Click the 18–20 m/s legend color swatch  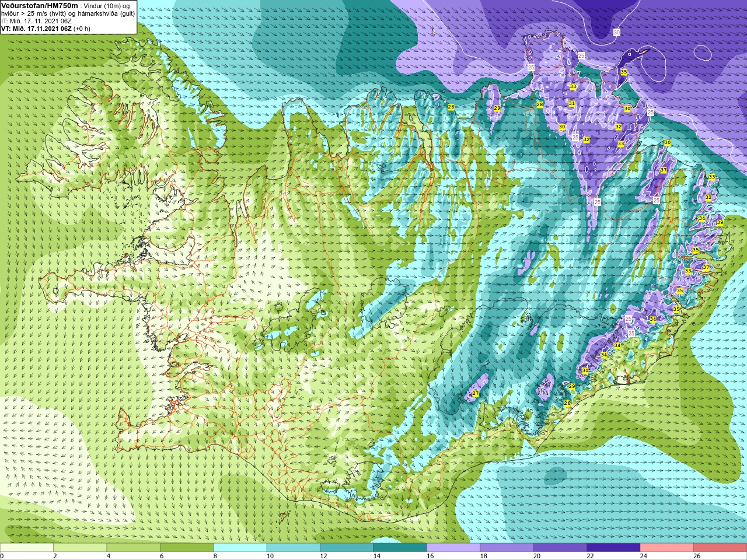coord(507,548)
